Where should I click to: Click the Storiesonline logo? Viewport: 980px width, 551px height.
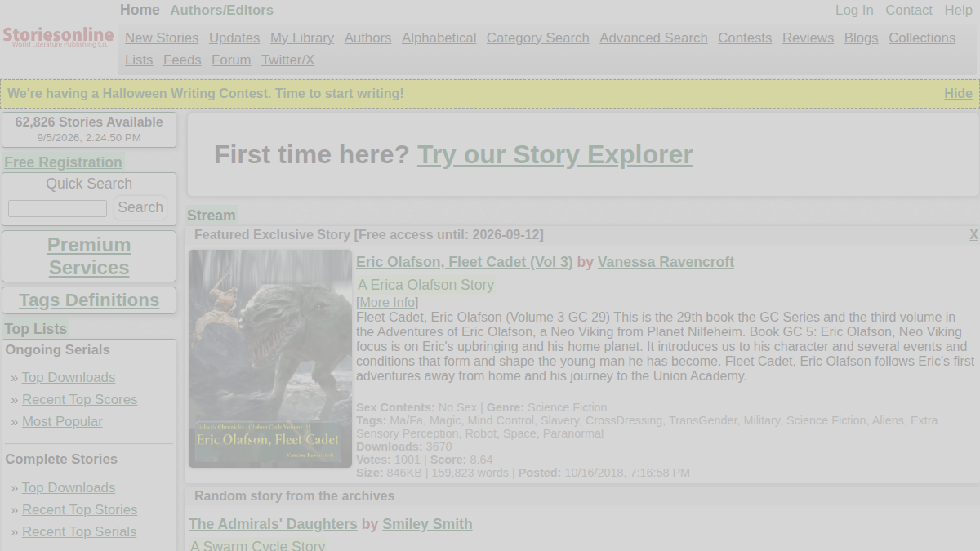tap(58, 38)
